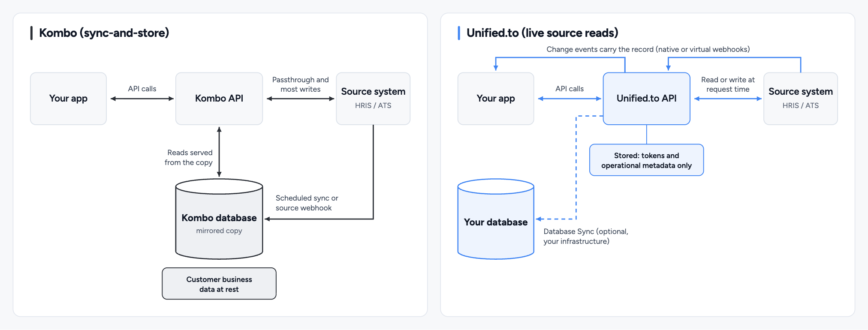Select the "Your app" box in the Unified.to diagram

(496, 99)
